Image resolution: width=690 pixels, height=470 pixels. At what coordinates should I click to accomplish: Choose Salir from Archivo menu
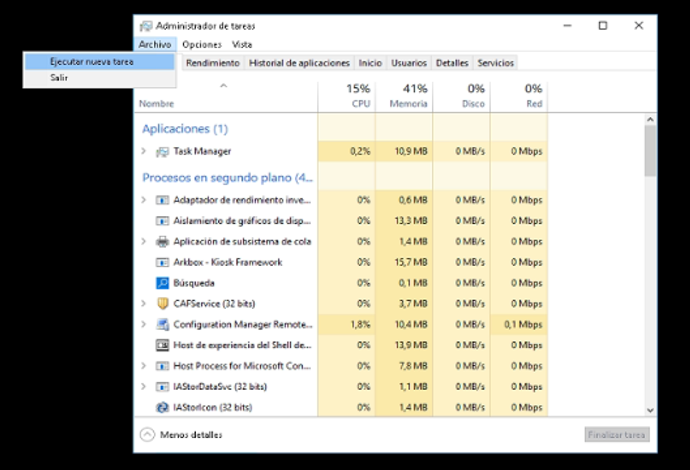[x=59, y=77]
